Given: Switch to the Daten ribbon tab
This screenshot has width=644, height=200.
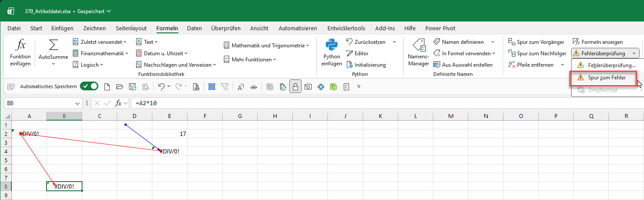Looking at the screenshot, I should (194, 29).
